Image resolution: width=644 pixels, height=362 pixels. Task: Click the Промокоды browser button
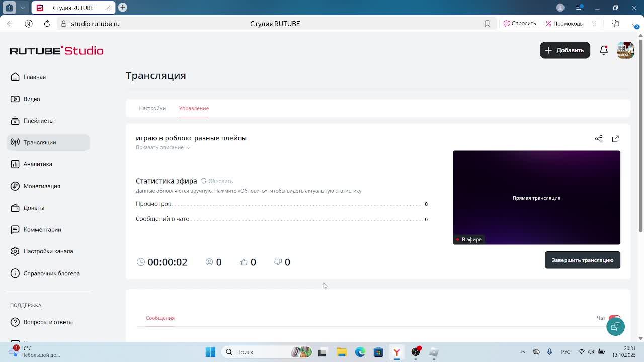565,24
